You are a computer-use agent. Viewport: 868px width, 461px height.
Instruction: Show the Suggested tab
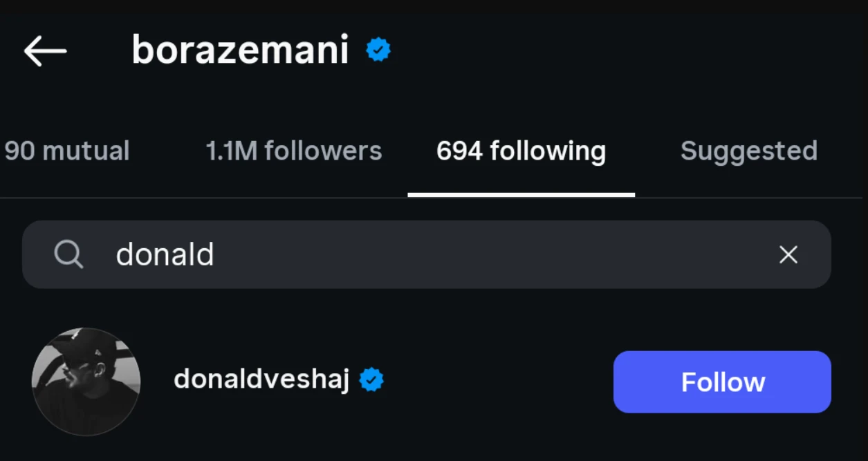(748, 151)
